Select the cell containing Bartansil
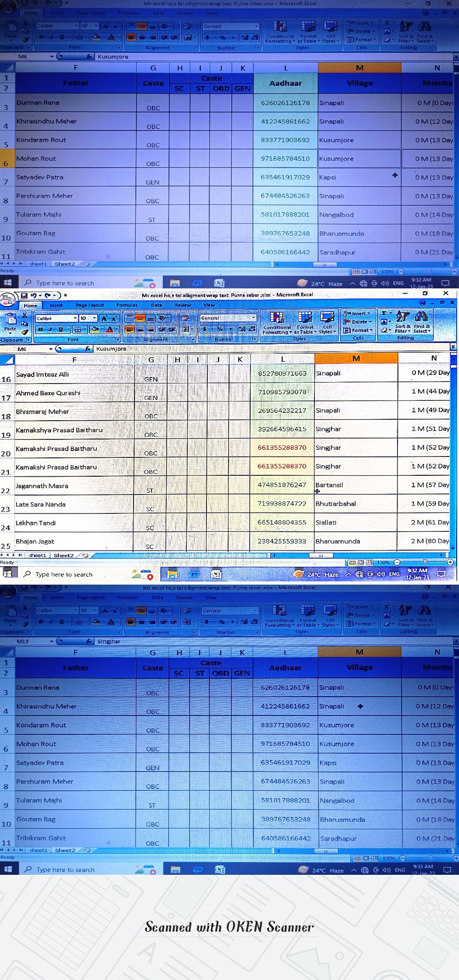Screen dimensions: 459x980 click(356, 485)
